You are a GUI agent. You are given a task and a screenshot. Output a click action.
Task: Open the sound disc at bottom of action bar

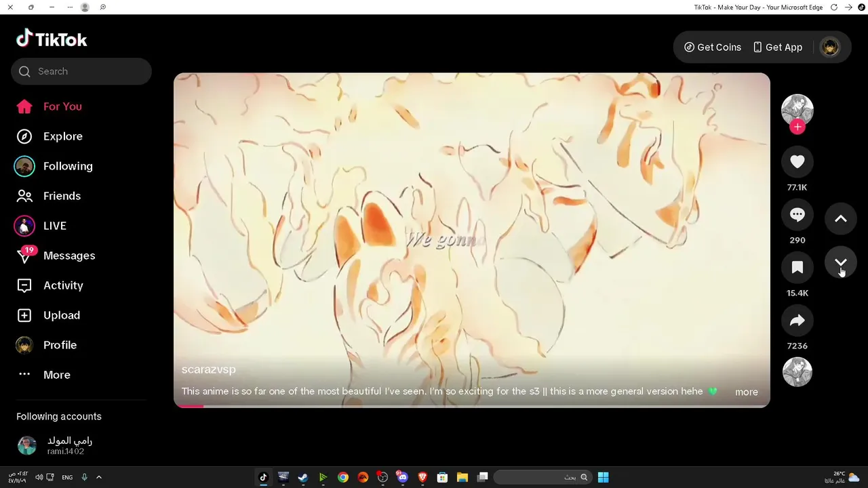click(x=797, y=371)
